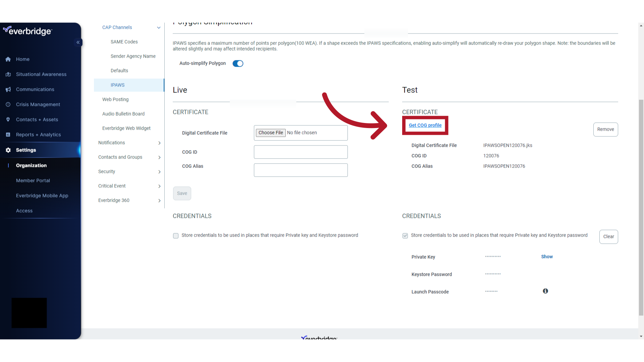This screenshot has height=362, width=644.
Task: Collapse the CAP Channels section
Action: [159, 27]
